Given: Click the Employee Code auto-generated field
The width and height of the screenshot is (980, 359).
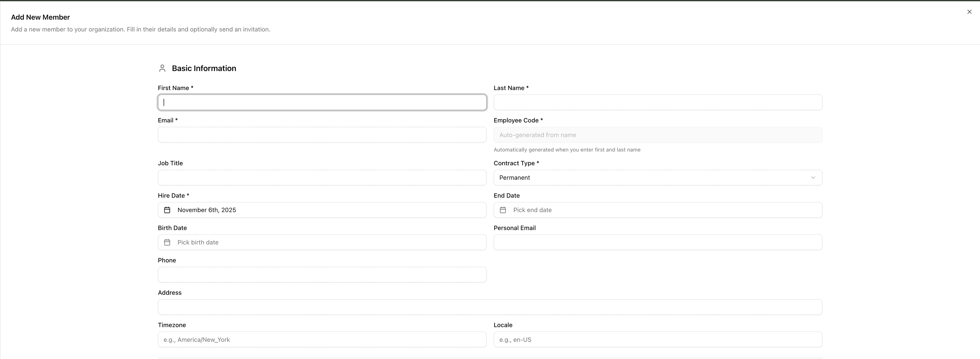Looking at the screenshot, I should tap(658, 135).
